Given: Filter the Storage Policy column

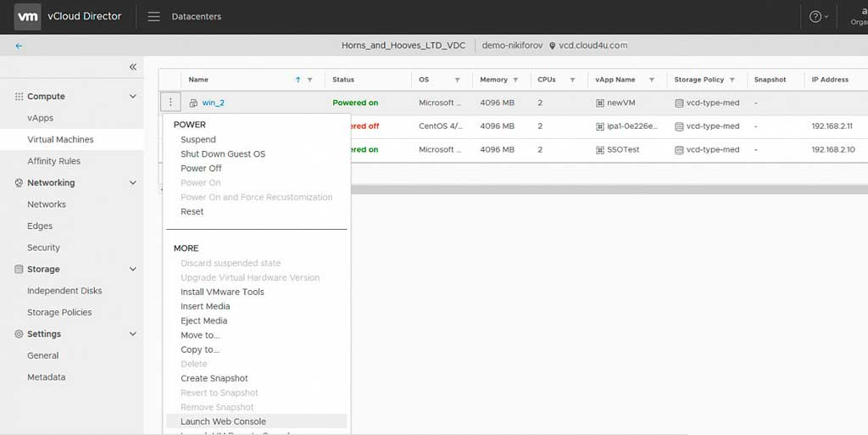Looking at the screenshot, I should click(x=732, y=81).
